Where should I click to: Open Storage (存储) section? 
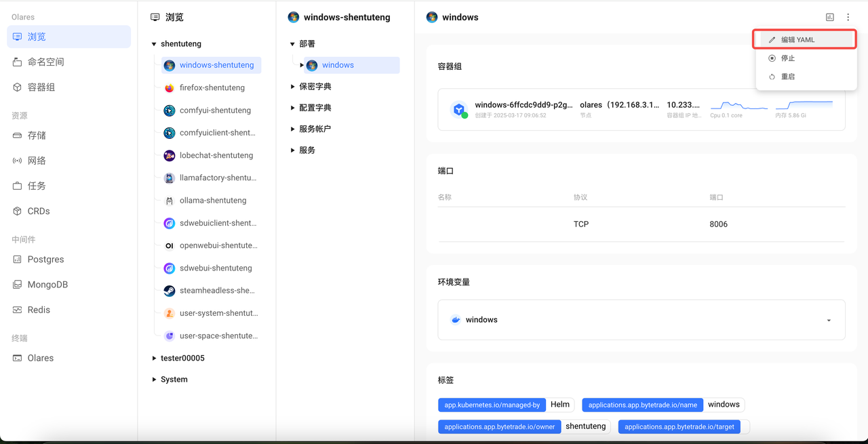[x=68, y=136]
